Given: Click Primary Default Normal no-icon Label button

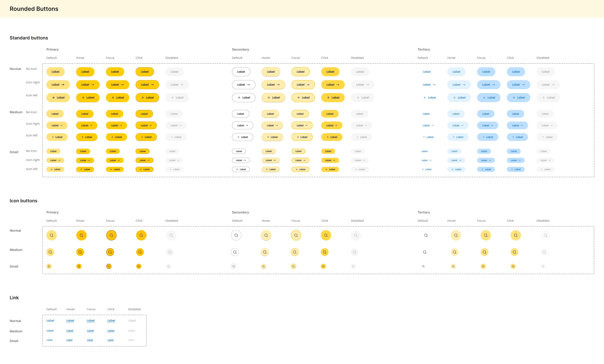Looking at the screenshot, I should (x=55, y=72).
